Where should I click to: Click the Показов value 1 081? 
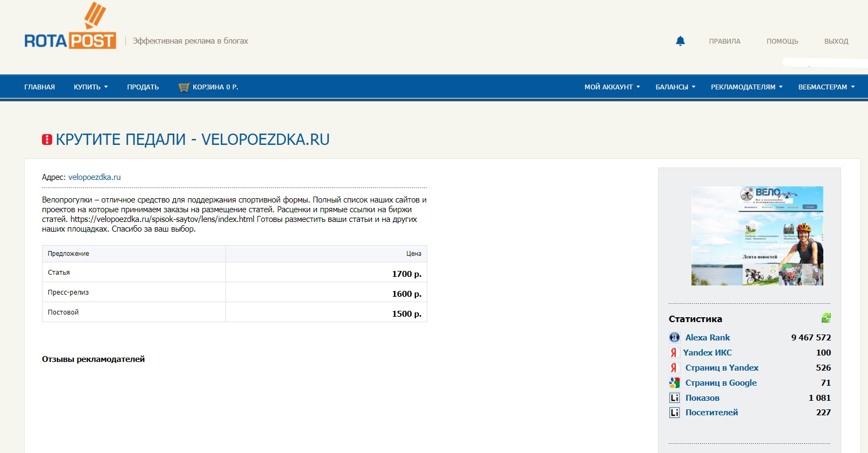820,398
